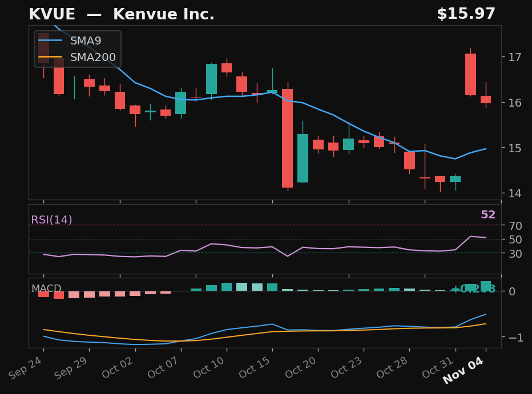532x394 pixels.
Task: Click the orange SMA200 legend line swatch
Action: 50,57
